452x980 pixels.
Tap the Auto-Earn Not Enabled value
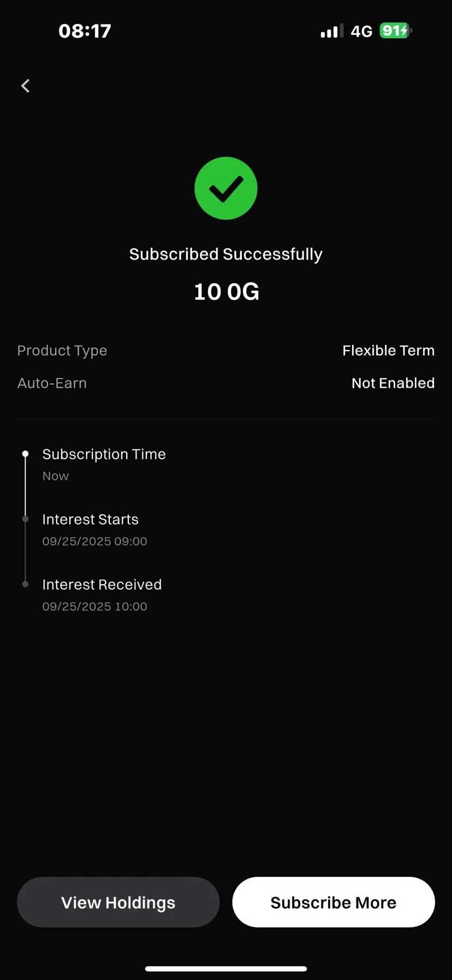click(x=393, y=383)
